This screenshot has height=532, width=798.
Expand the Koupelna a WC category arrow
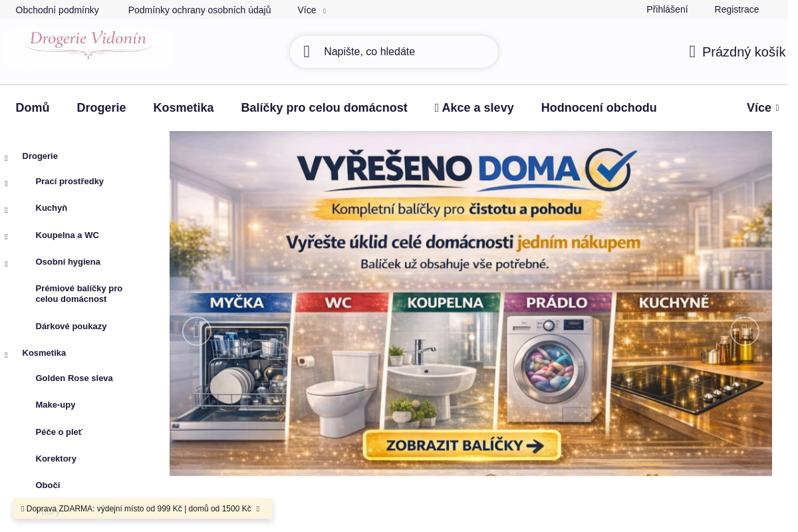click(x=6, y=237)
